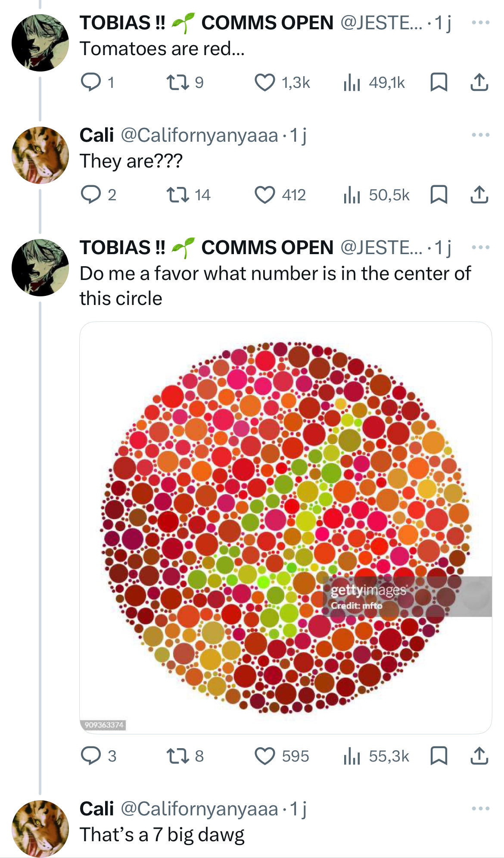Bookmark the 'Tomatoes are red...' tweet
This screenshot has width=504, height=858.
[439, 82]
